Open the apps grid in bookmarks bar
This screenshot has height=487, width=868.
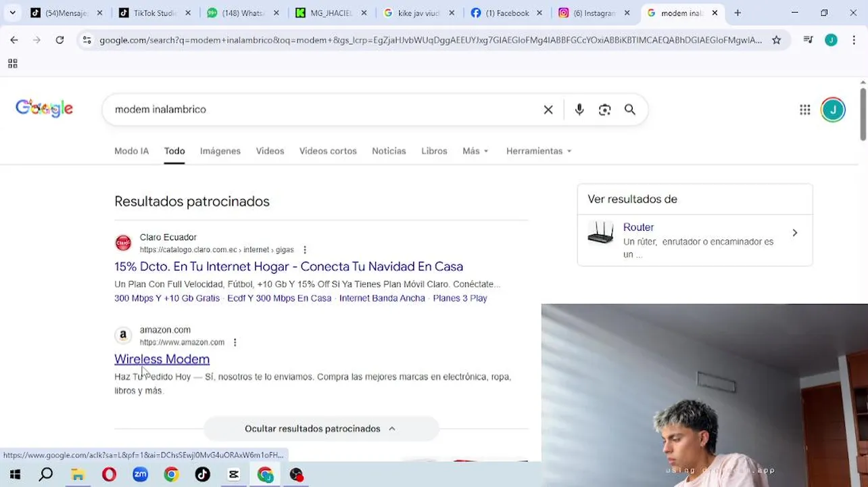(12, 64)
